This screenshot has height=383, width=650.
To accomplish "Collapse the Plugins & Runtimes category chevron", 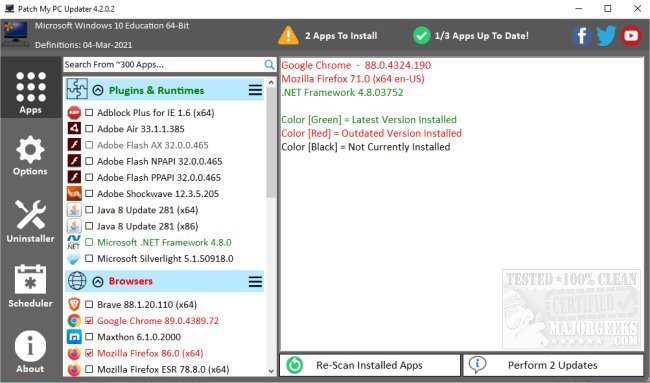I will 98,90.
